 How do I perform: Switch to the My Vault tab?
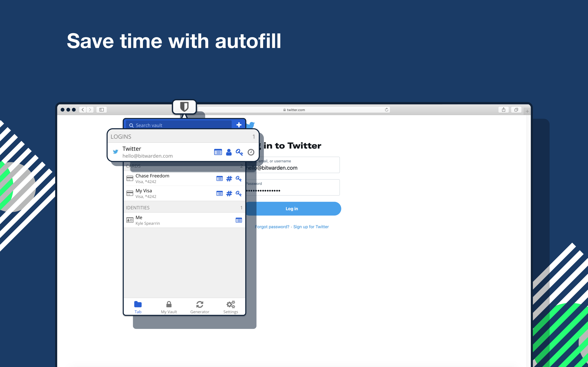[169, 307]
